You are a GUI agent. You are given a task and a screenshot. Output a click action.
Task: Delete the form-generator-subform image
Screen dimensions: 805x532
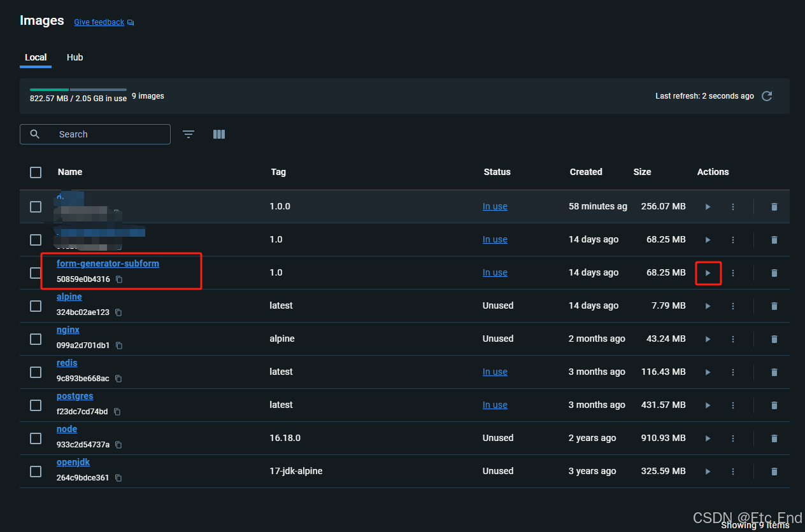tap(774, 273)
